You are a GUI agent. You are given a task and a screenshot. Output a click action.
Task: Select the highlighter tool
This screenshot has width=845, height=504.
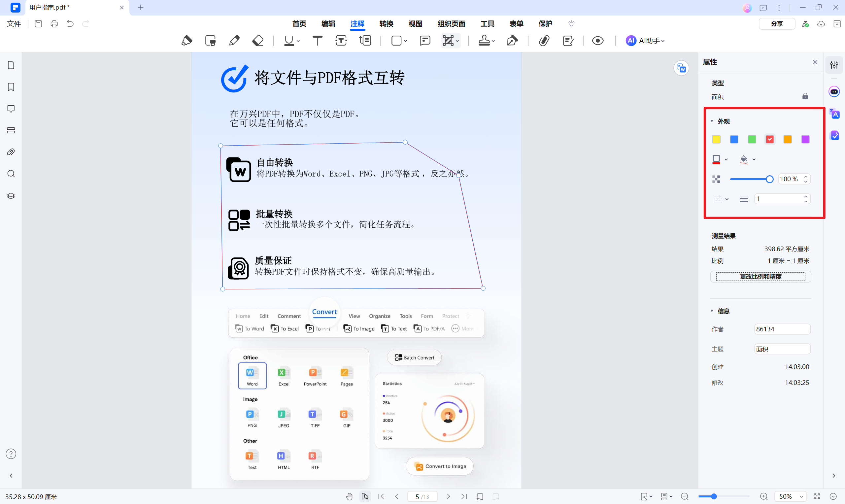[187, 40]
